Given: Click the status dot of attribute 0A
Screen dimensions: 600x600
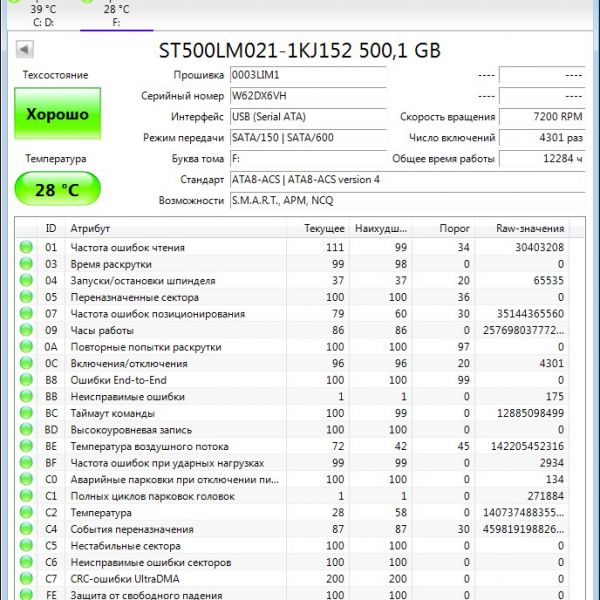Looking at the screenshot, I should tap(26, 346).
